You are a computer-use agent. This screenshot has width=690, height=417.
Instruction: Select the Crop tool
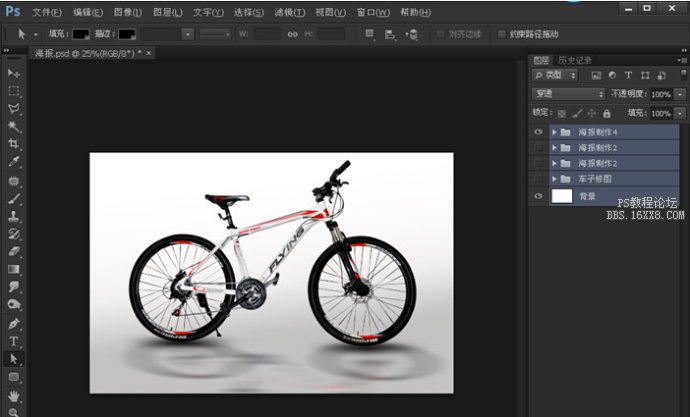click(x=14, y=144)
